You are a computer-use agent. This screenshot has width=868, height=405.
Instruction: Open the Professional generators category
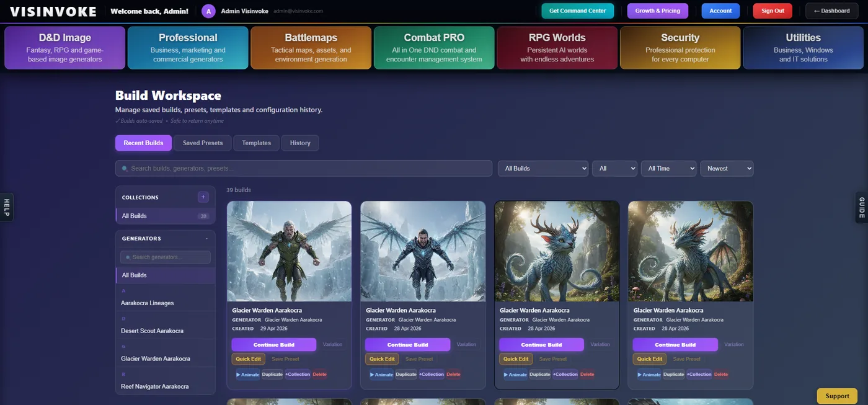[188, 48]
